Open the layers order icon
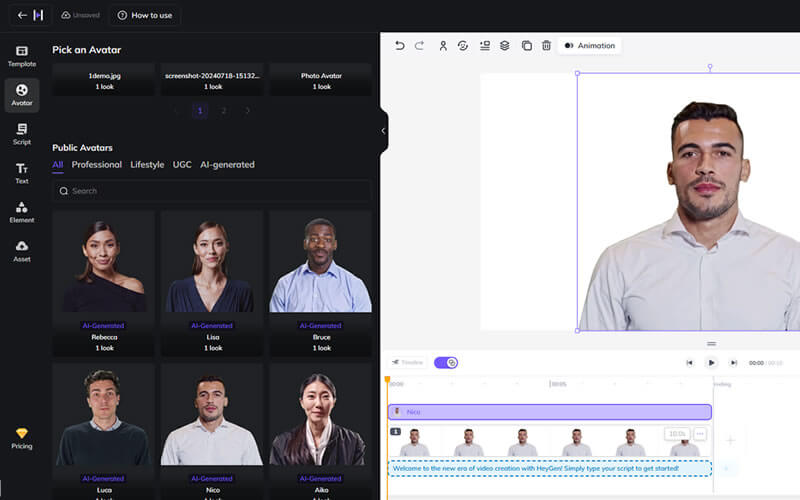This screenshot has height=500, width=800. (505, 45)
